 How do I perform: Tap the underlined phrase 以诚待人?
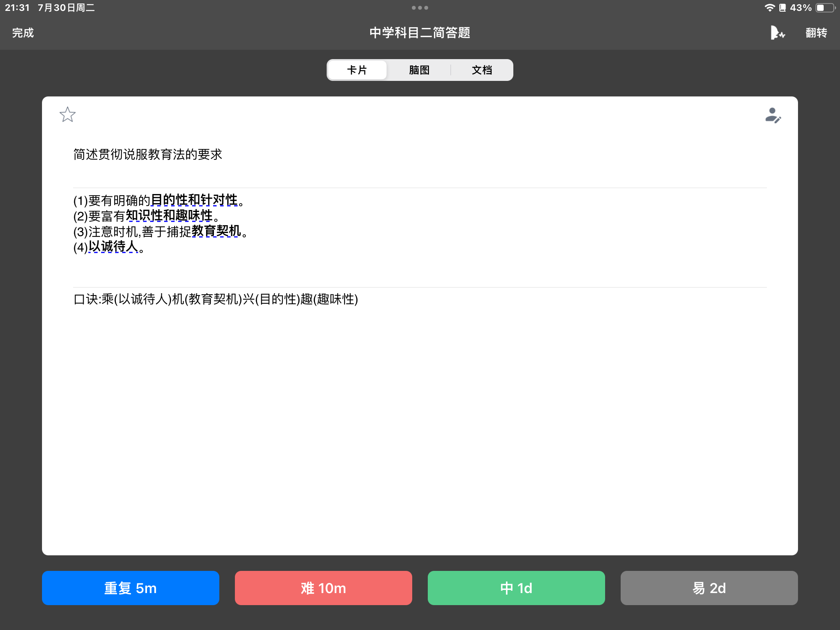click(x=114, y=247)
